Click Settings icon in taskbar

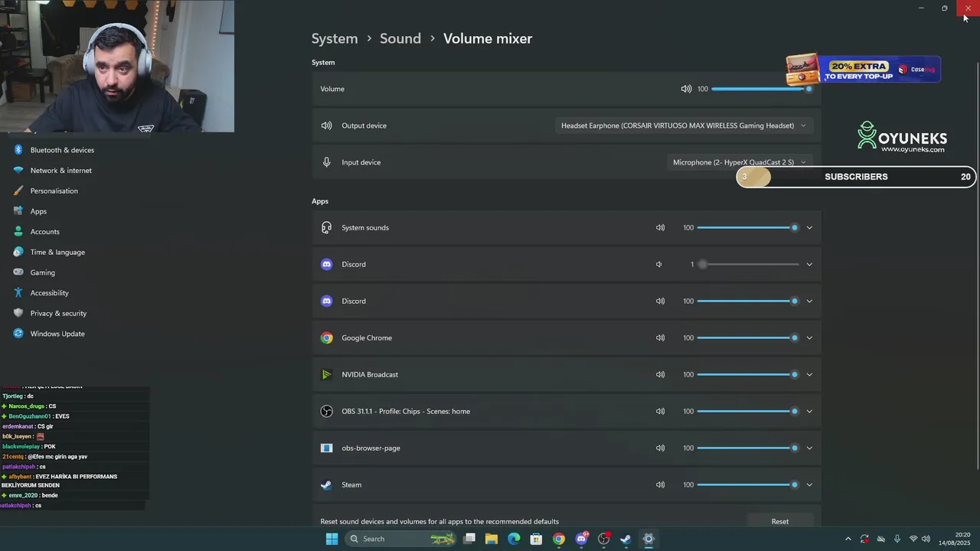coord(648,539)
